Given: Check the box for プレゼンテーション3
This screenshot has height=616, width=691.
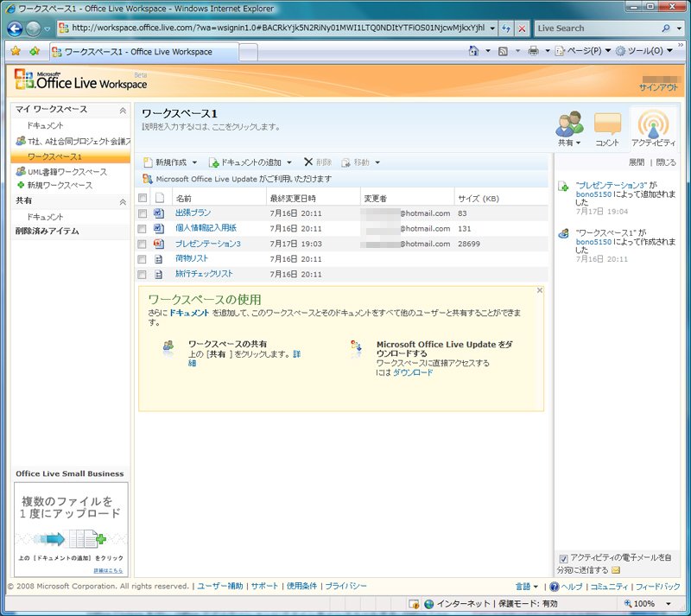Looking at the screenshot, I should click(142, 244).
